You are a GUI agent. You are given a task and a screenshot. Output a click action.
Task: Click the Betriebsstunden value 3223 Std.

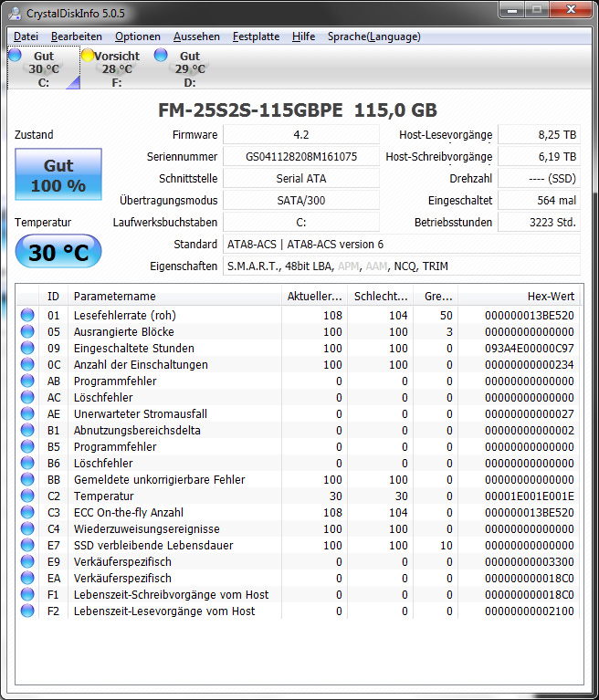(539, 223)
